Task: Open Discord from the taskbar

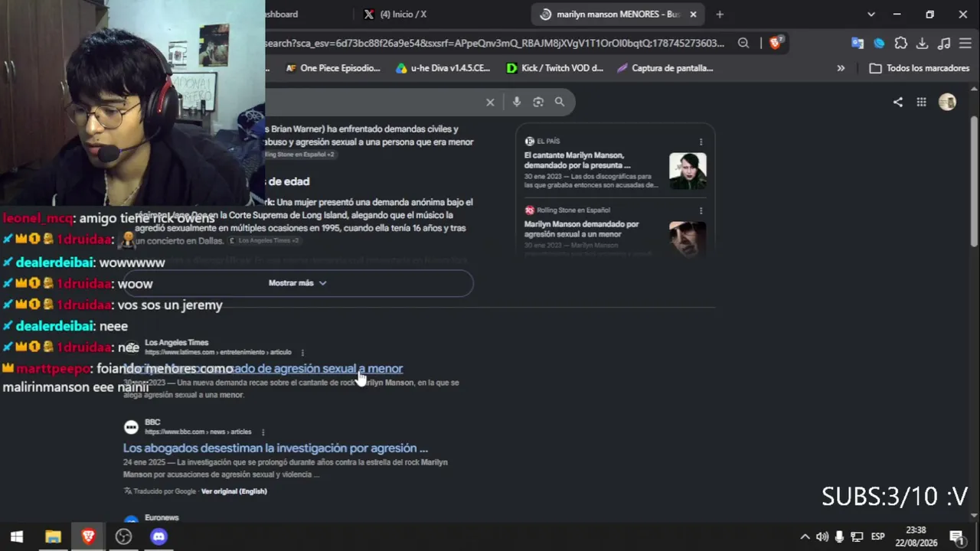Action: point(158,536)
